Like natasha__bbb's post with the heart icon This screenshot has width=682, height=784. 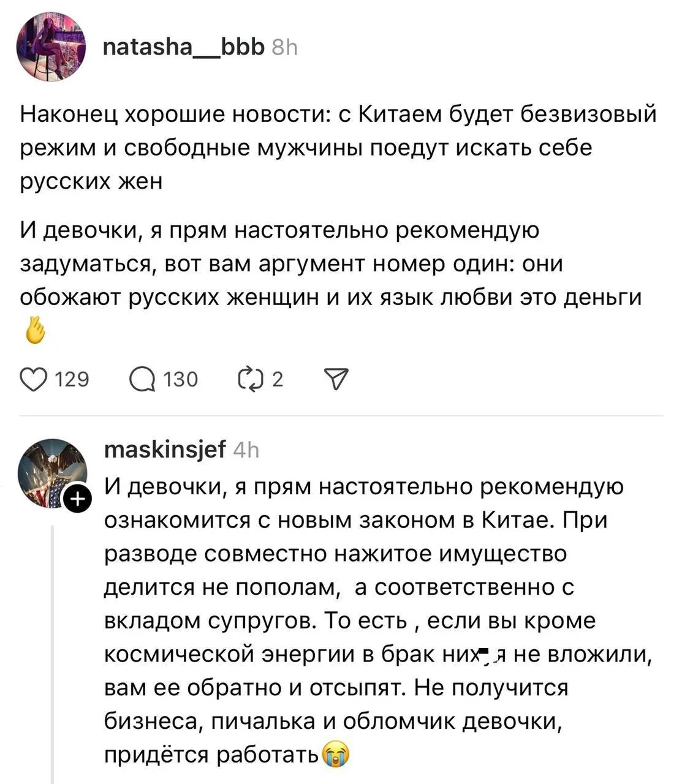click(x=34, y=380)
